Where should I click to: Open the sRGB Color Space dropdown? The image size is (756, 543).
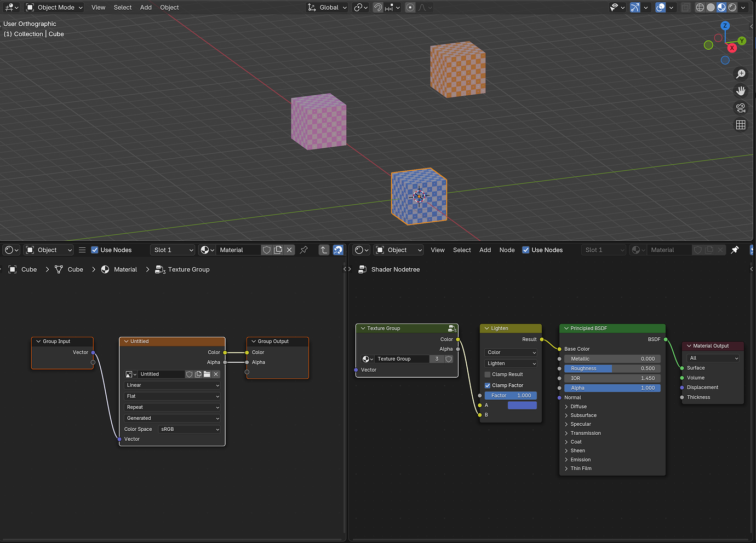(190, 429)
